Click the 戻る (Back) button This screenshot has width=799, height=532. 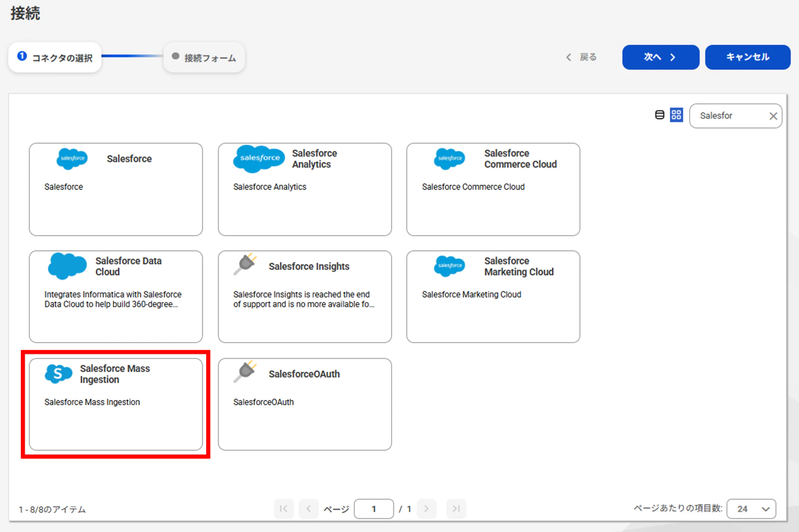point(582,57)
